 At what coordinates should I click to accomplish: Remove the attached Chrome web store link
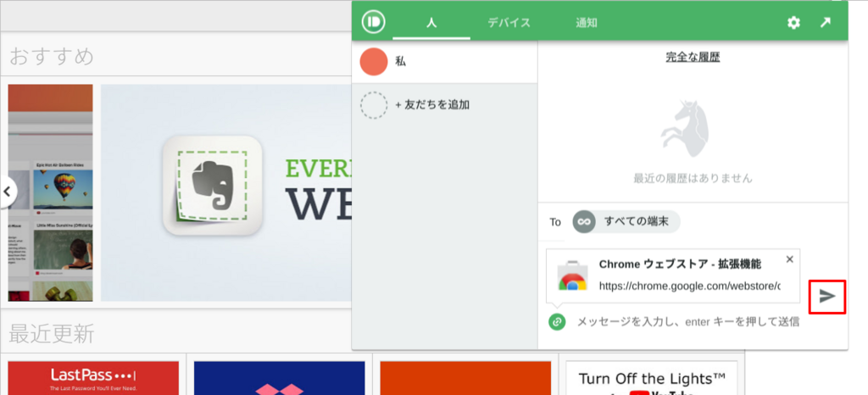(x=790, y=259)
